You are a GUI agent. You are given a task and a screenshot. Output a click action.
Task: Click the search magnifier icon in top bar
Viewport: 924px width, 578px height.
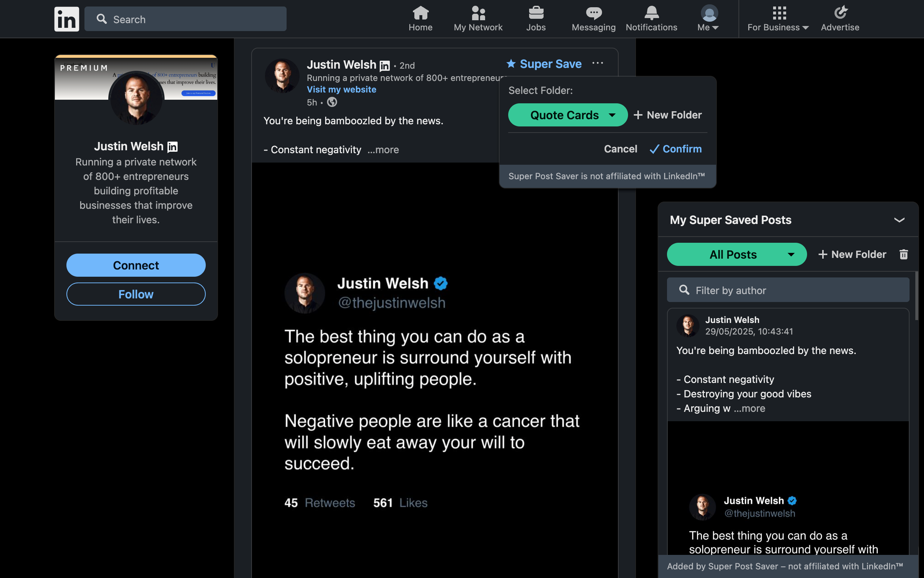[101, 19]
